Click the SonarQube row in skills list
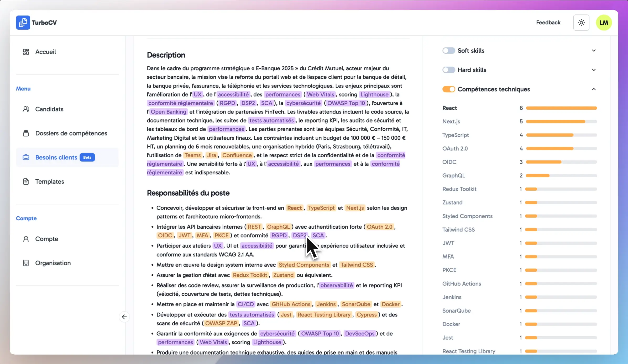Screen dimensions: 628x364 (x=520, y=311)
